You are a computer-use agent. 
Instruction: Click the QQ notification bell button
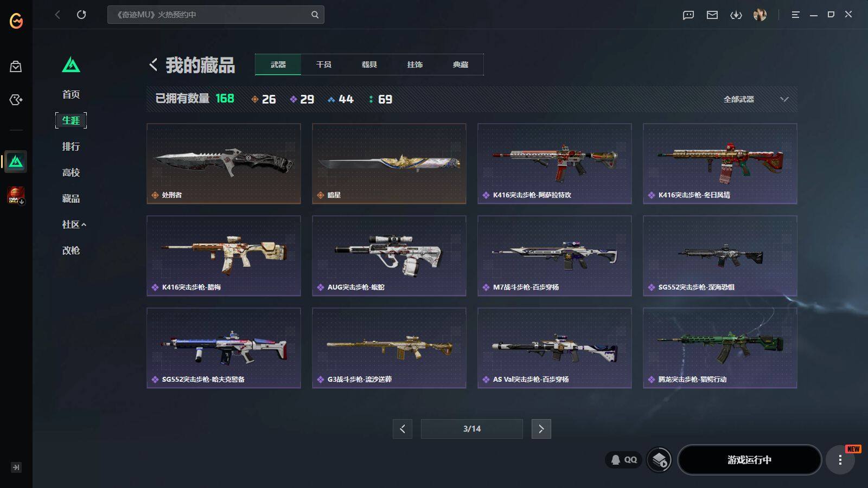[x=623, y=460]
